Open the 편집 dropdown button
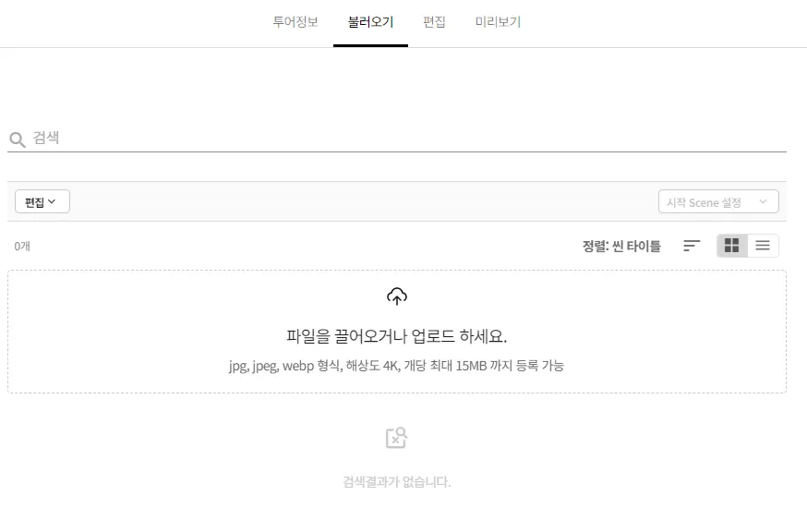This screenshot has height=532, width=807. [42, 201]
